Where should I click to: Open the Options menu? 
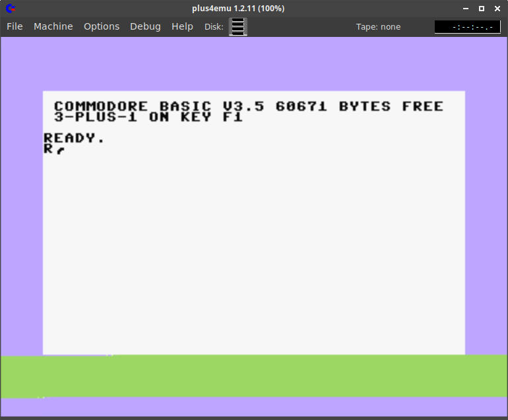[102, 26]
